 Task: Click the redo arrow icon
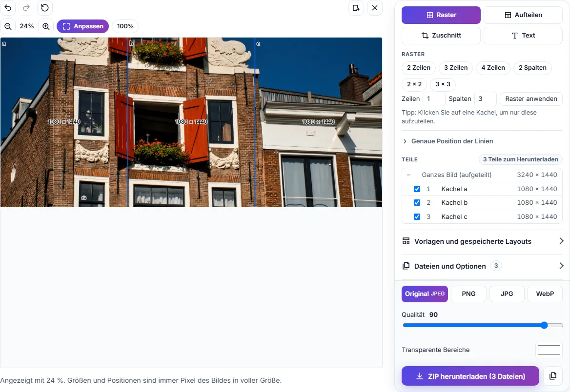[x=26, y=8]
